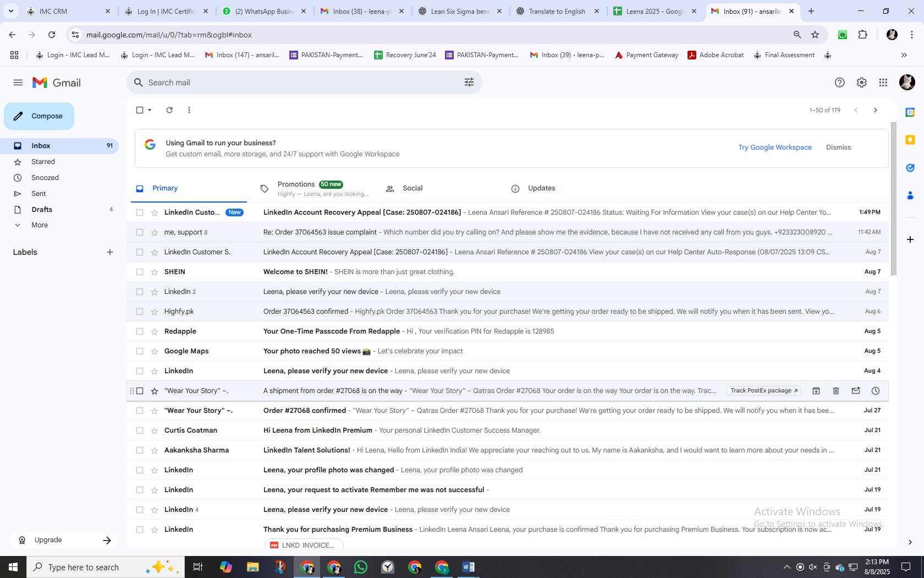Open the LNKD INVOICE attachment chip
Image resolution: width=924 pixels, height=578 pixels.
[304, 545]
